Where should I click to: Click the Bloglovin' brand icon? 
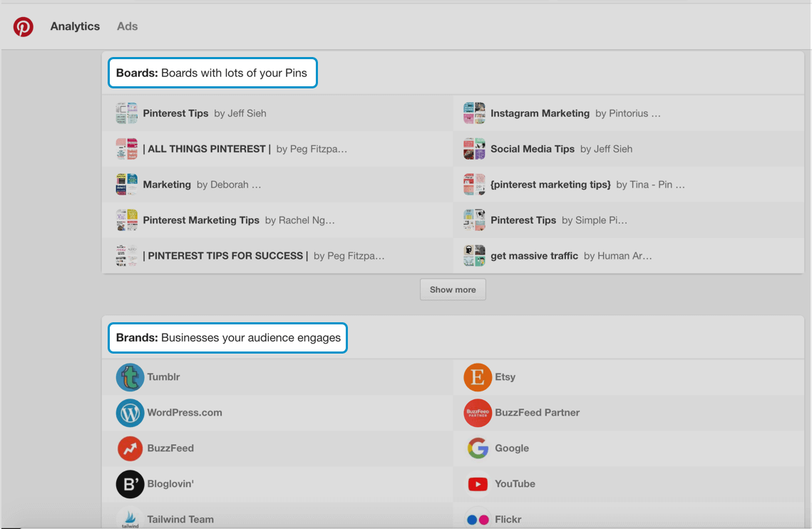pyautogui.click(x=130, y=484)
